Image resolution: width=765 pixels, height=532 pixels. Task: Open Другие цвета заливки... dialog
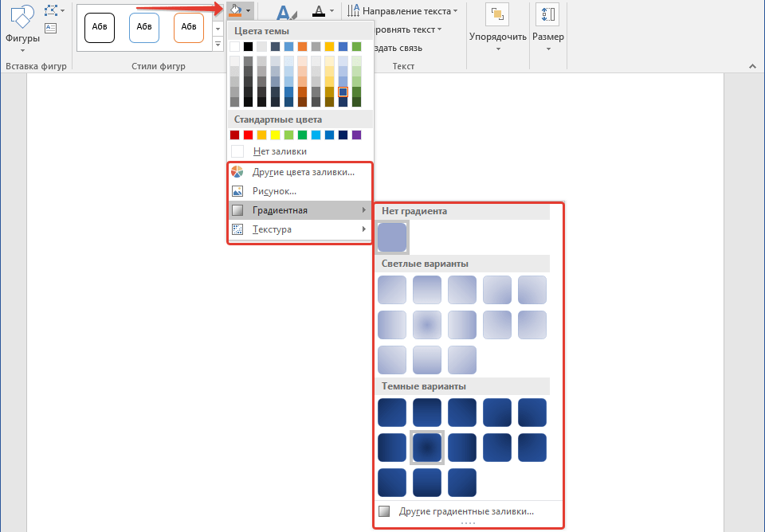coord(303,172)
